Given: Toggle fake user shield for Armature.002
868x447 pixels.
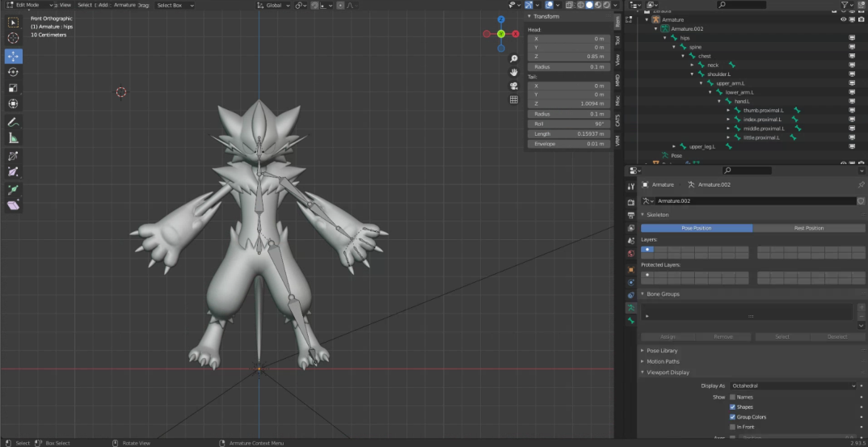Looking at the screenshot, I should (x=861, y=201).
